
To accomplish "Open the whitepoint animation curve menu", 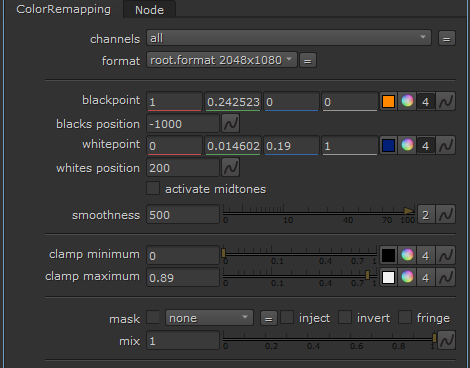I will [x=446, y=145].
